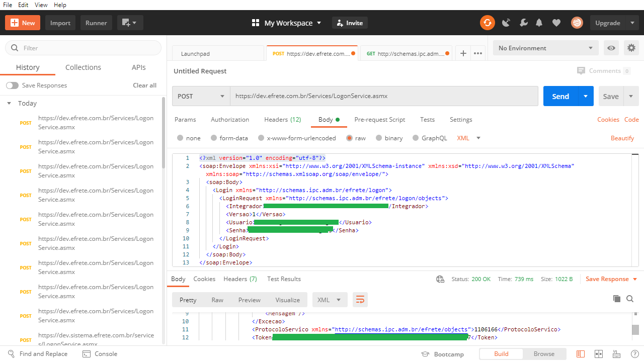
Task: Show response in Raw view
Action: (217, 300)
